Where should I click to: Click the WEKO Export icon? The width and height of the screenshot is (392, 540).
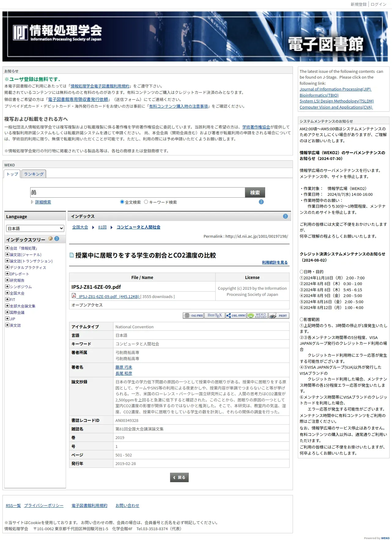coord(257,315)
